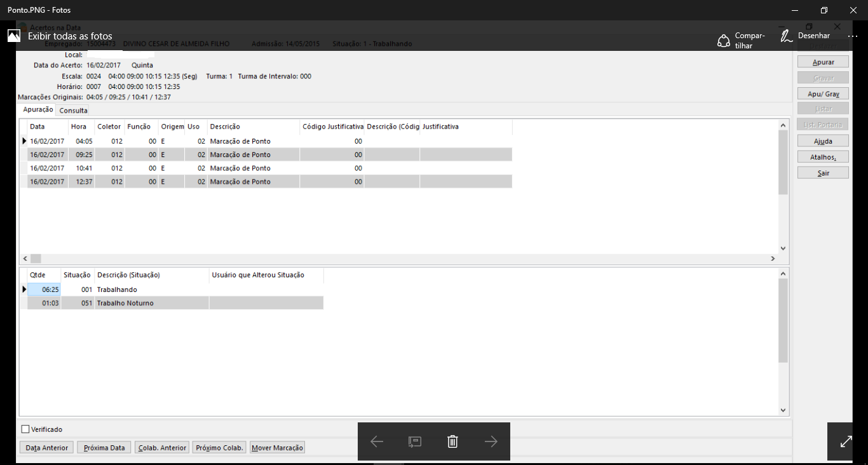Select the Apuração tab

pyautogui.click(x=38, y=110)
